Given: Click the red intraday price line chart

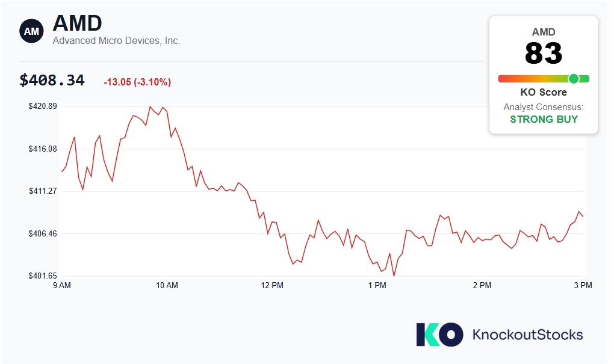Looking at the screenshot, I should pyautogui.click(x=322, y=191).
